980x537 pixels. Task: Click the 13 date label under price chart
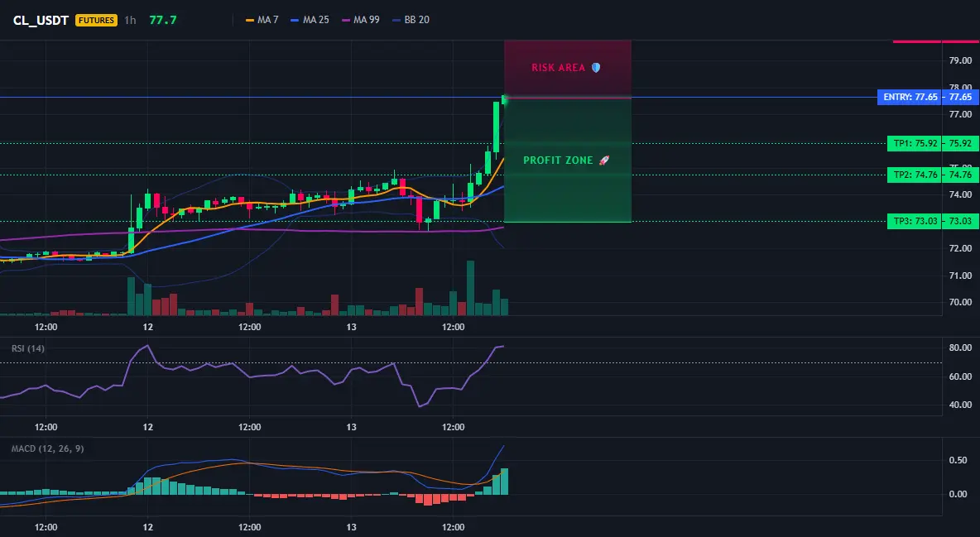point(351,327)
